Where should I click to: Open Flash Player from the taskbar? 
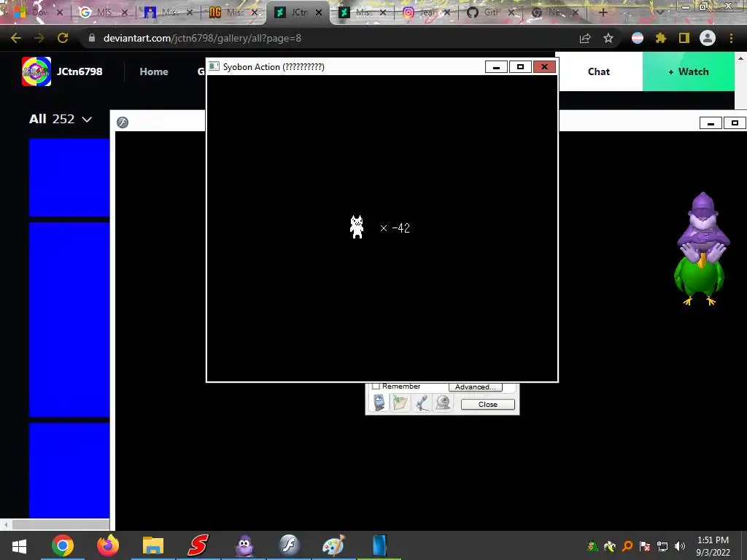(x=289, y=545)
